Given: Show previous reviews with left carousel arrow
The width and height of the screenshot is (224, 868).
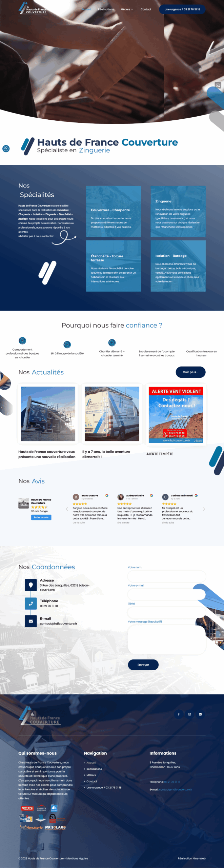Looking at the screenshot, I should [x=67, y=509].
